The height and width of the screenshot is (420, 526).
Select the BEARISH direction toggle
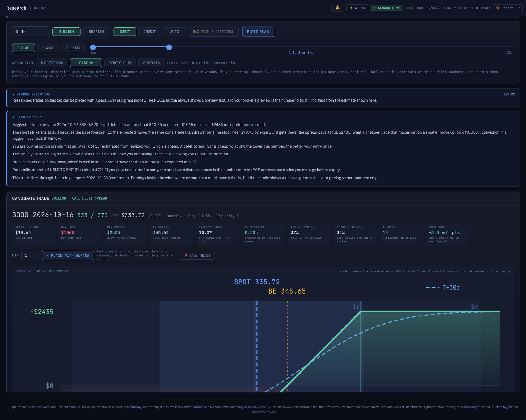96,32
